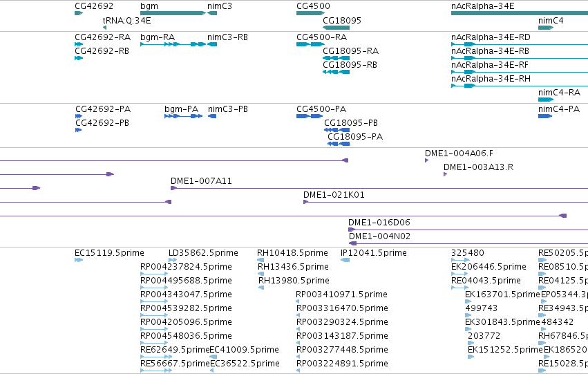Screen dimensions: 588x374
Task: Select the nAcRalpha-34E gene label
Action: pyautogui.click(x=482, y=6)
